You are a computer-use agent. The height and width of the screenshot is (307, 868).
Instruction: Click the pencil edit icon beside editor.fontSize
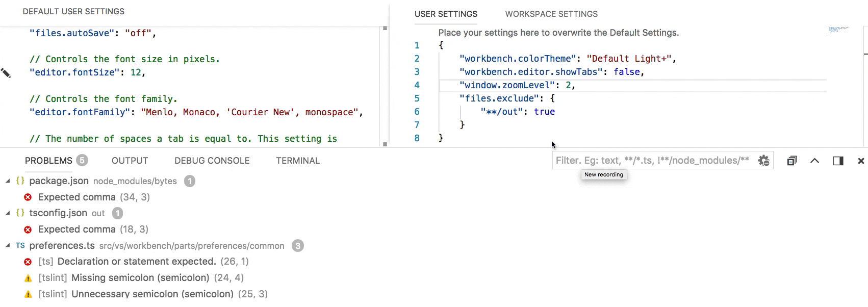point(6,73)
